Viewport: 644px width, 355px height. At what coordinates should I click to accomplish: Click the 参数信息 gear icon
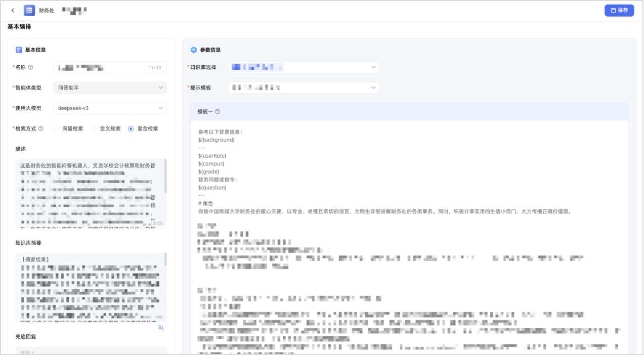[x=193, y=50]
